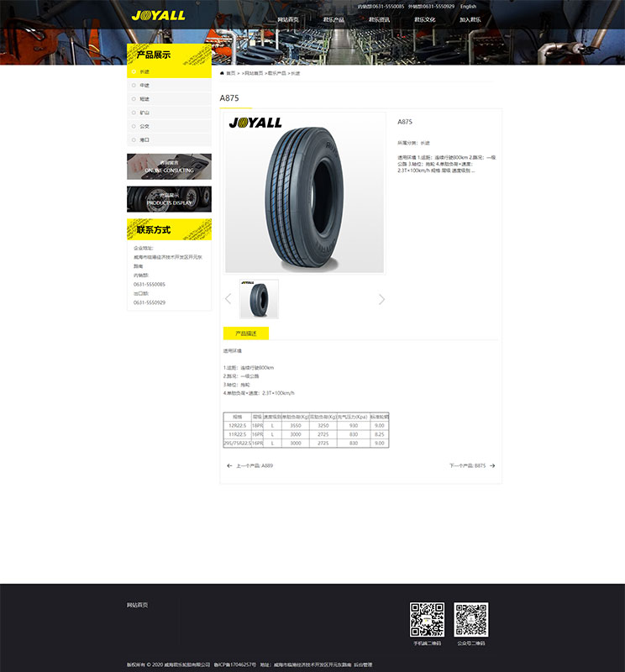Open the 君乐文化 navigation menu
The image size is (625, 672).
coord(424,19)
